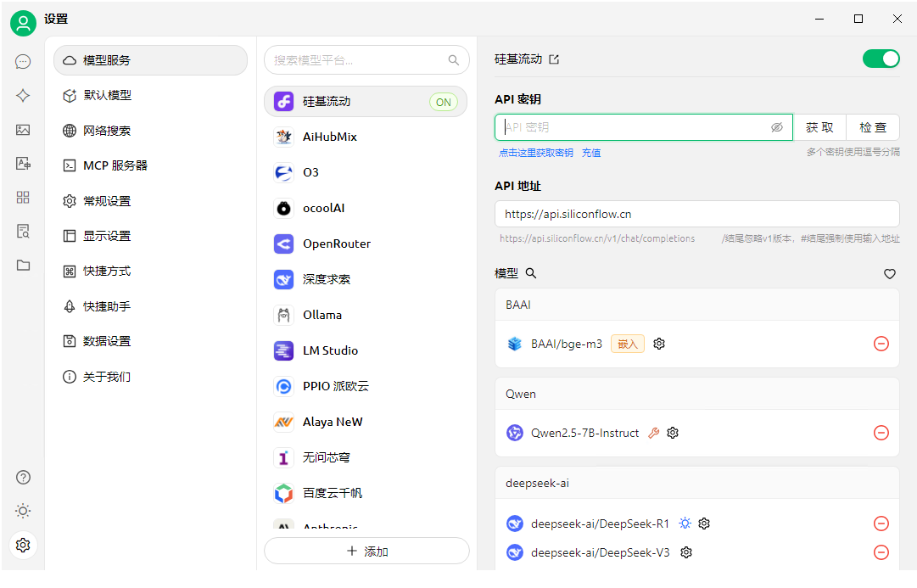
Task: Click the 添加 provider button
Action: coord(366,552)
